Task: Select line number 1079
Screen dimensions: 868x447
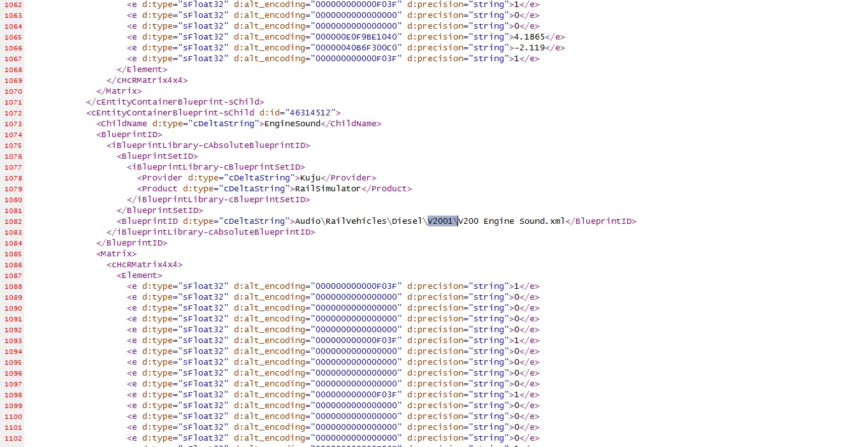Action: (x=13, y=189)
